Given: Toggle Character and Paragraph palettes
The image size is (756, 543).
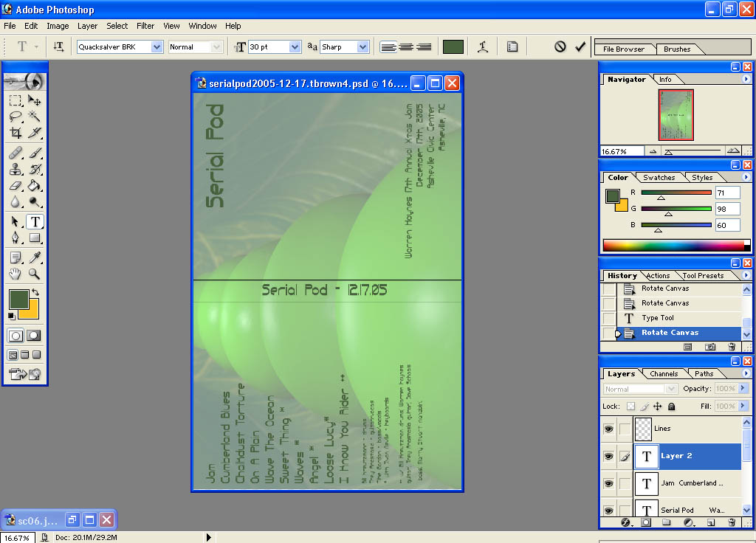Looking at the screenshot, I should click(512, 46).
